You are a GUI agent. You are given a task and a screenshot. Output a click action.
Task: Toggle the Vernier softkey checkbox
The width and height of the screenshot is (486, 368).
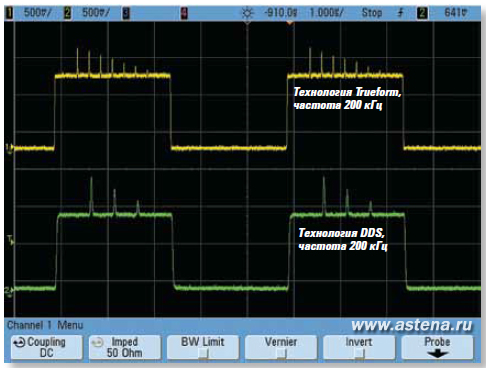coord(281,352)
